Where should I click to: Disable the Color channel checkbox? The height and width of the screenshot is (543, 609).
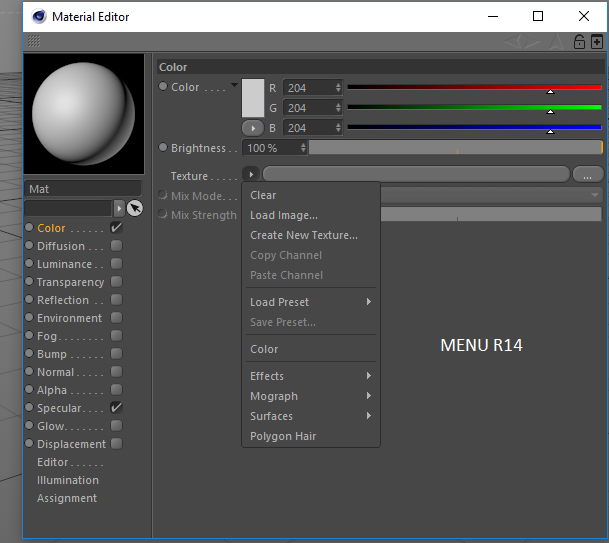point(116,228)
